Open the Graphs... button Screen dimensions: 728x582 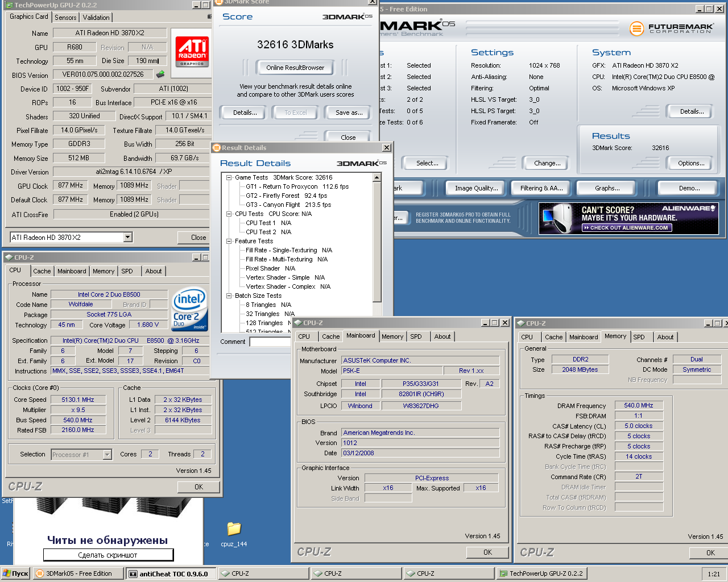pos(607,188)
